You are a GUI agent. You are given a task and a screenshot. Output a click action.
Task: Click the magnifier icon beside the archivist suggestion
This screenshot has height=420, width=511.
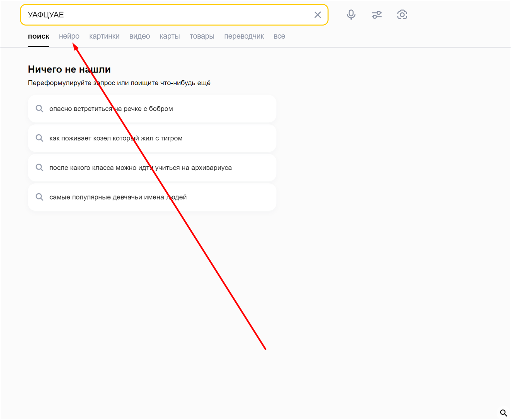(40, 168)
